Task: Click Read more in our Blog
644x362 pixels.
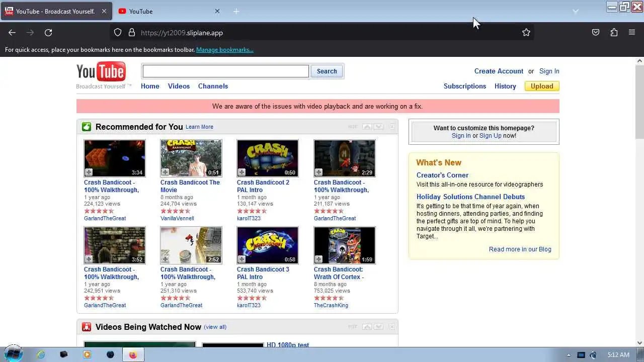Action: pyautogui.click(x=520, y=249)
